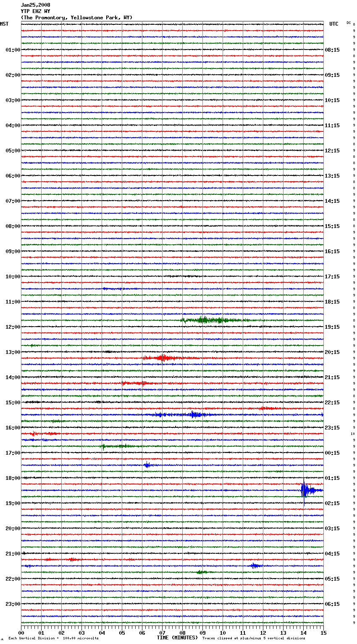Click the TIME (MINUTES) axis title
The width and height of the screenshot is (357, 644).
tap(177, 638)
